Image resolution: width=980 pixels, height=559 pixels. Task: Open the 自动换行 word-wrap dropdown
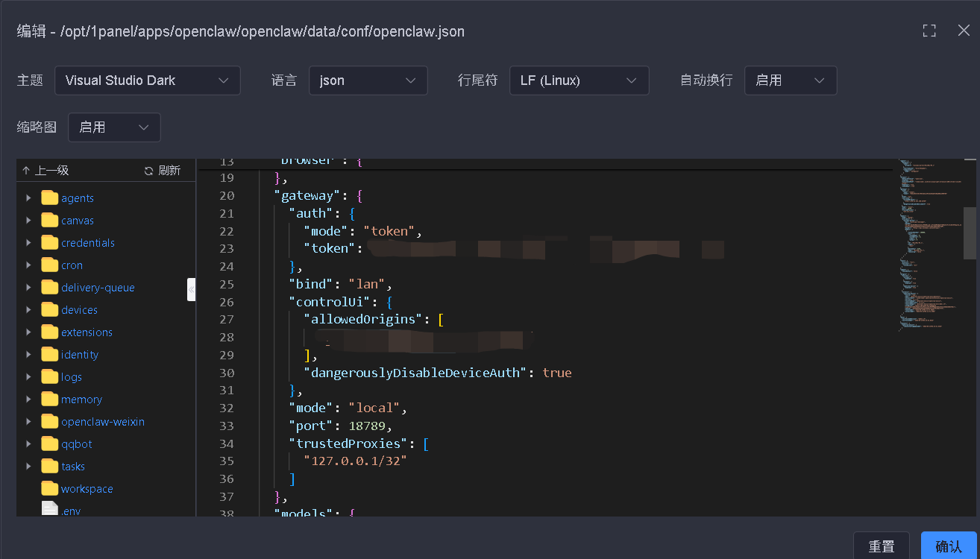pos(790,80)
